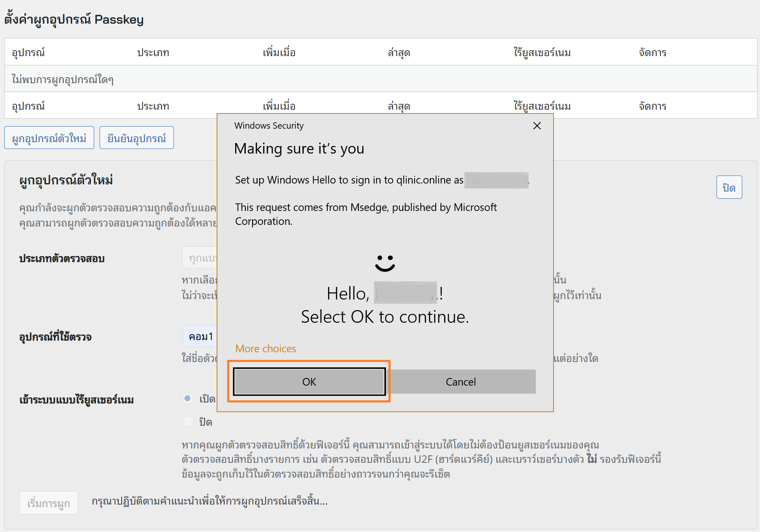
Task: Click the Windows Security dialog title text
Action: tap(269, 126)
